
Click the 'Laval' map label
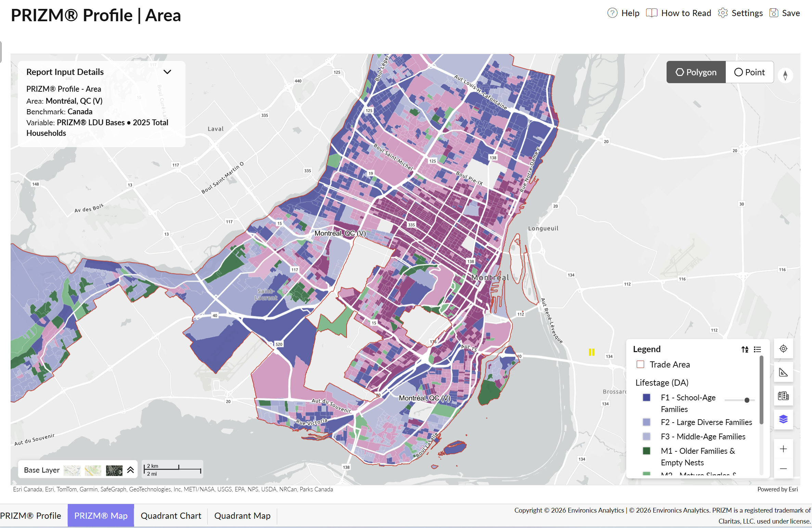click(x=216, y=129)
